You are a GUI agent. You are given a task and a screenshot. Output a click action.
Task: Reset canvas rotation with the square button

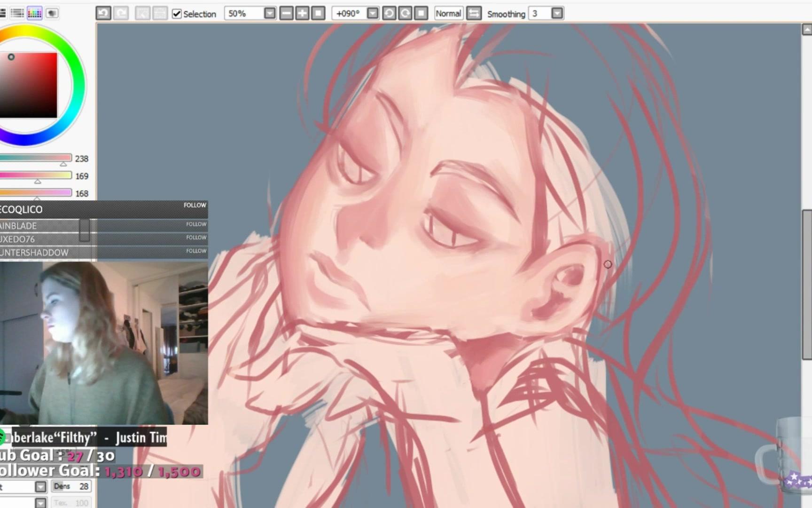pyautogui.click(x=421, y=13)
